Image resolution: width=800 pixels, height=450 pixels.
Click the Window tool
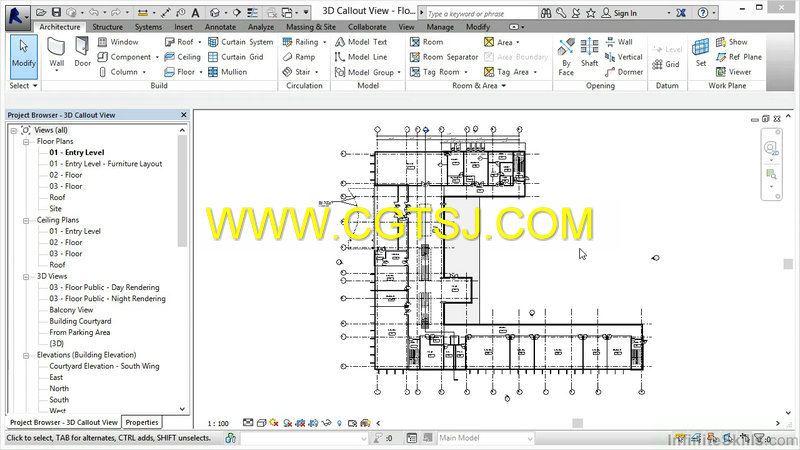118,42
